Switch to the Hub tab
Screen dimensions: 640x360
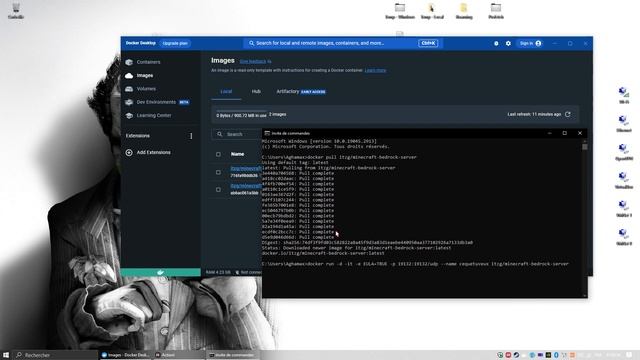pos(256,91)
